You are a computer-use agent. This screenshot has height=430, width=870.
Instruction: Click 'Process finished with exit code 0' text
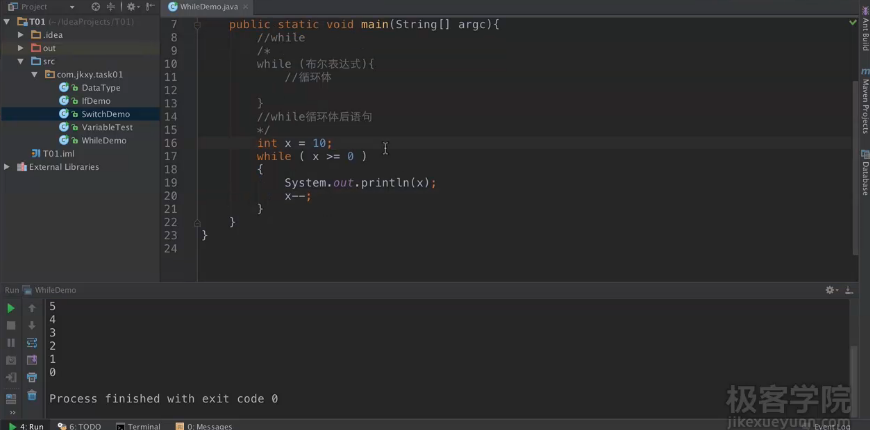(164, 398)
